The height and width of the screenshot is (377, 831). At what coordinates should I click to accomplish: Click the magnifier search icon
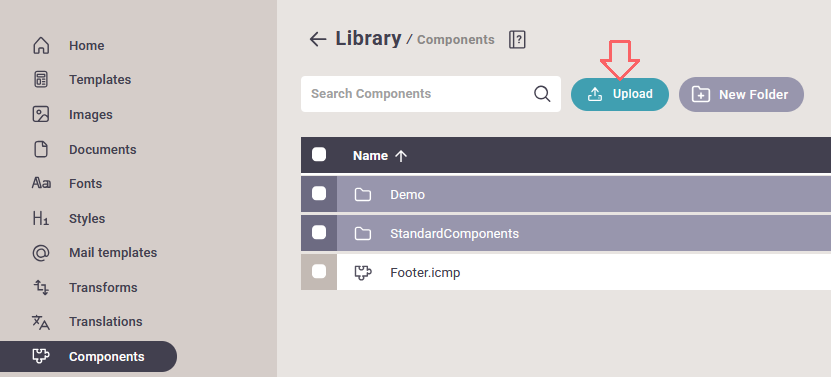[542, 94]
